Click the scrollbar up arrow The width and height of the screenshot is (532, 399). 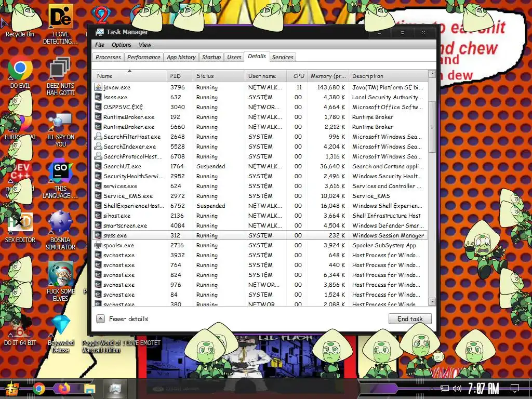coord(432,74)
